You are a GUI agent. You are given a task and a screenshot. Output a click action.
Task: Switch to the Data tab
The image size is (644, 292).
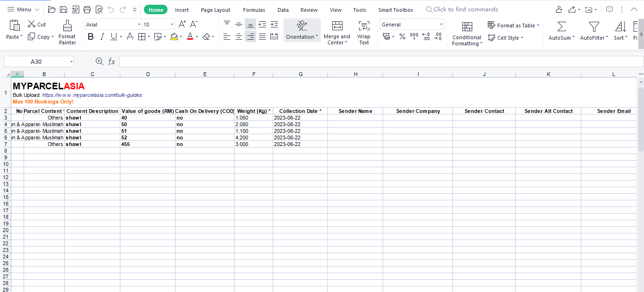point(283,10)
